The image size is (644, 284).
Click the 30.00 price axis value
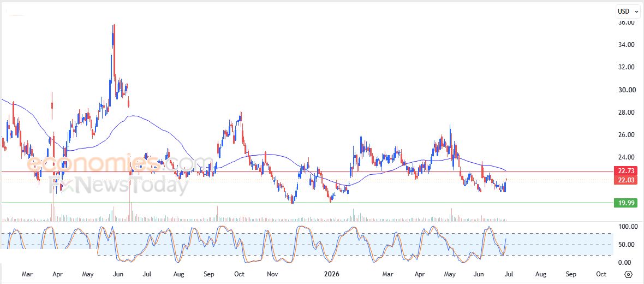627,90
